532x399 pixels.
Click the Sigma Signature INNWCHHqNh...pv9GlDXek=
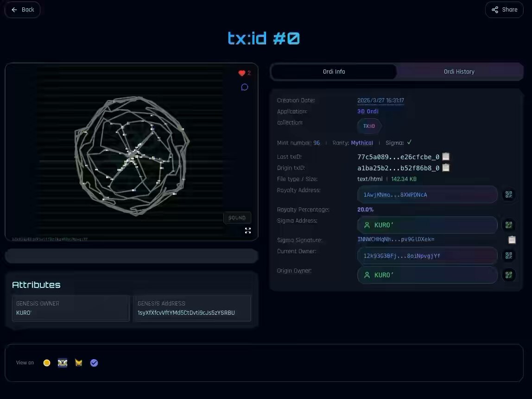pyautogui.click(x=396, y=239)
